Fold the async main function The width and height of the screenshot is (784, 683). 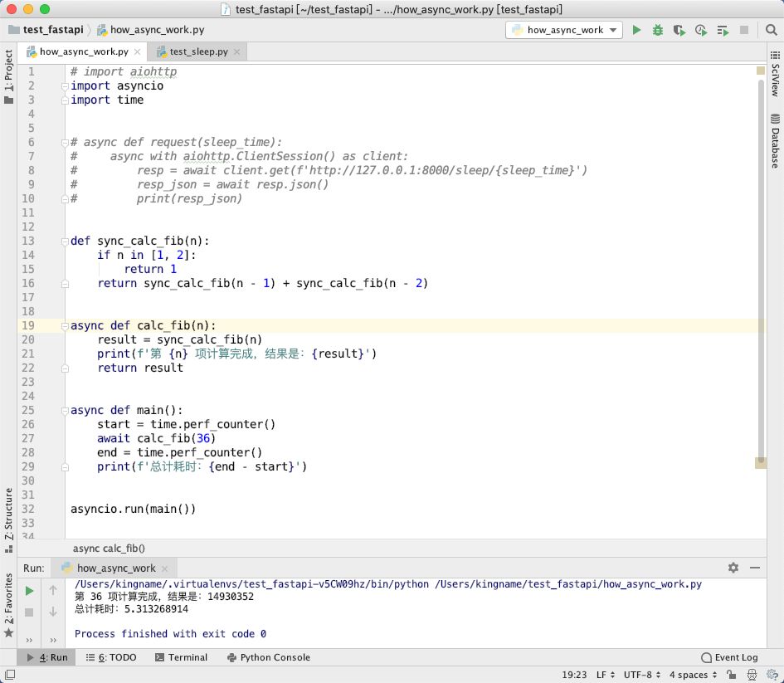pyautogui.click(x=65, y=411)
